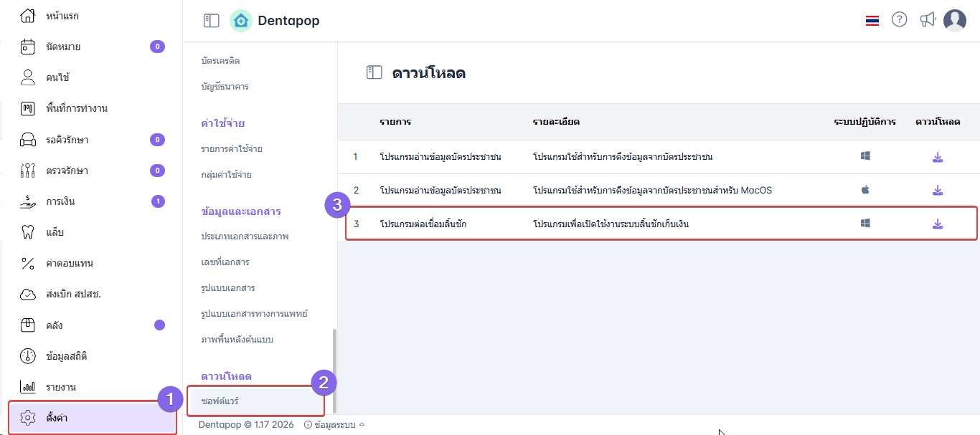Click the รอคิวรักษา chair icon
Screen dimensions: 980x435
point(28,140)
